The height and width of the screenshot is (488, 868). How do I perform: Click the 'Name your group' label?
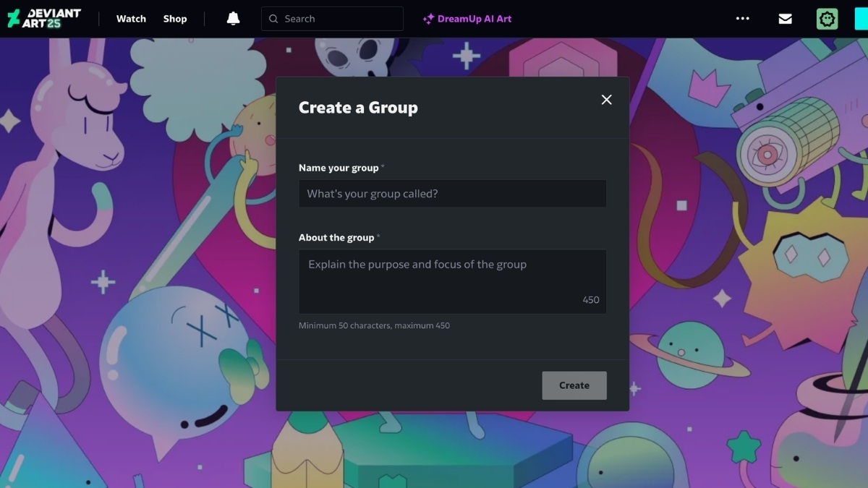[x=339, y=168]
